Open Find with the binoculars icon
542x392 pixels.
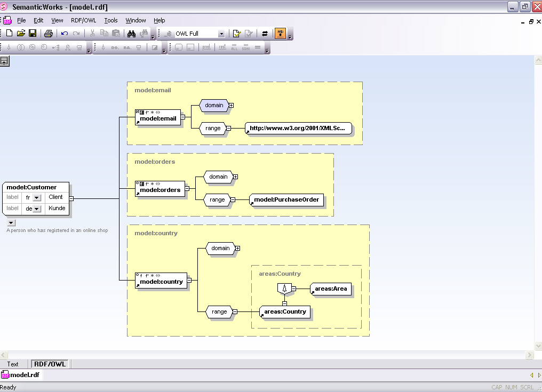131,34
